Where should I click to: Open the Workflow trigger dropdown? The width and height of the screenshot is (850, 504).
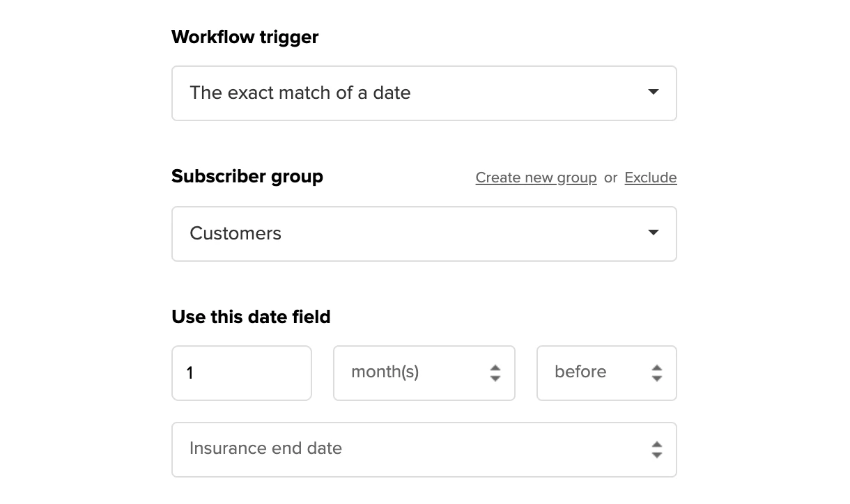424,93
